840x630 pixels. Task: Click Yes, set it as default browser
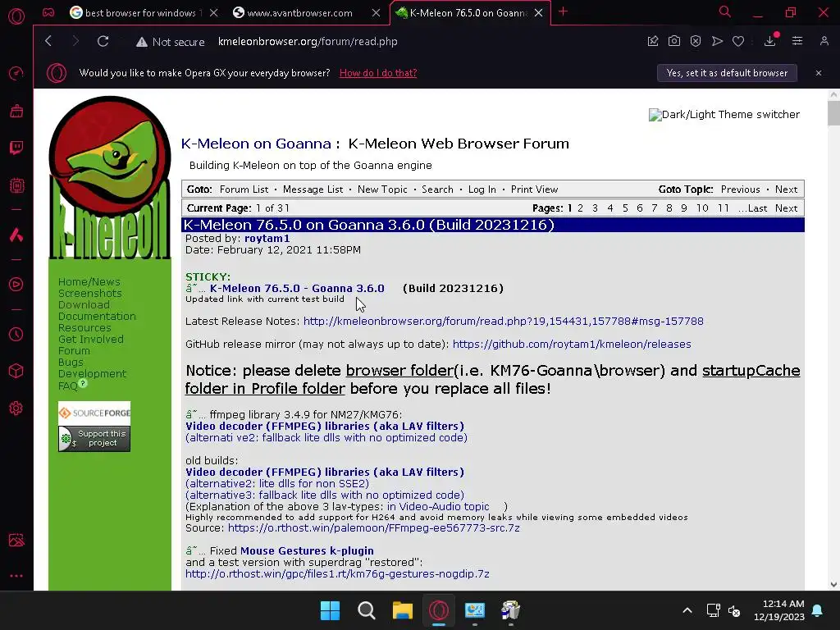pos(727,73)
